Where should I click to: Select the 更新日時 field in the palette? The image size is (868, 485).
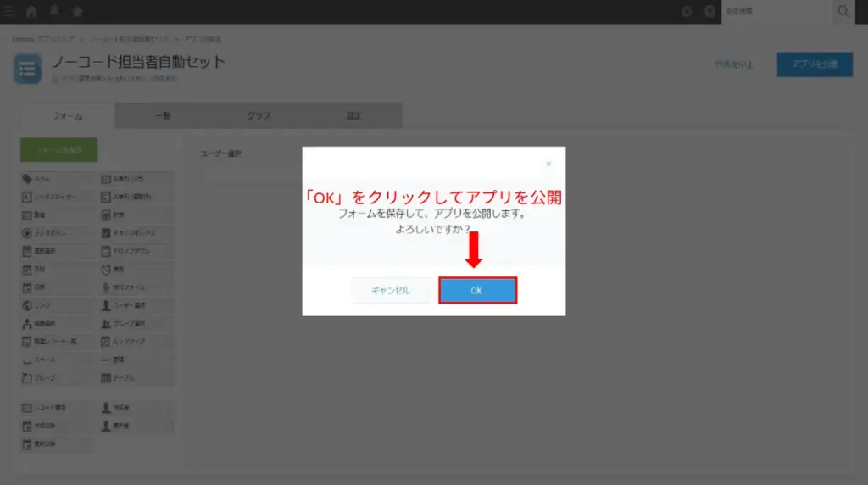(x=58, y=444)
